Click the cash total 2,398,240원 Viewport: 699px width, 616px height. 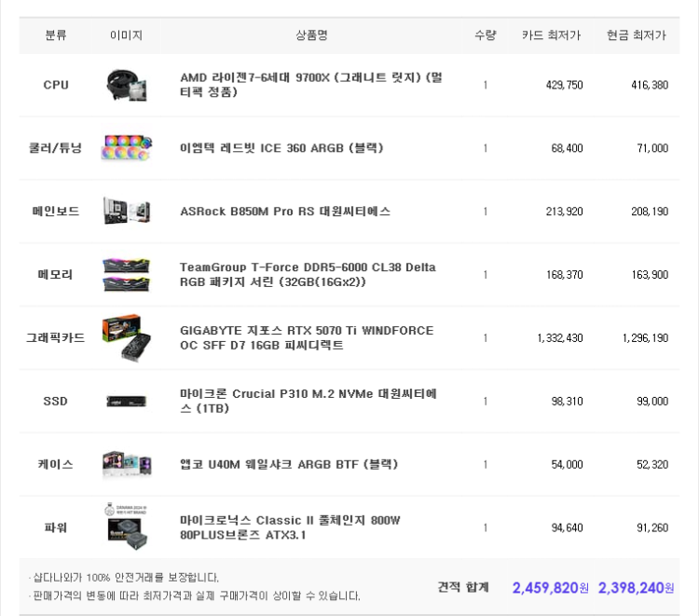click(636, 588)
